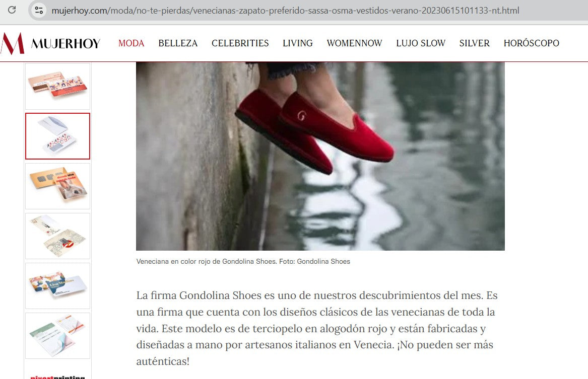Open the rabbit flyer ad thumbnail
The height and width of the screenshot is (379, 588).
point(58,186)
